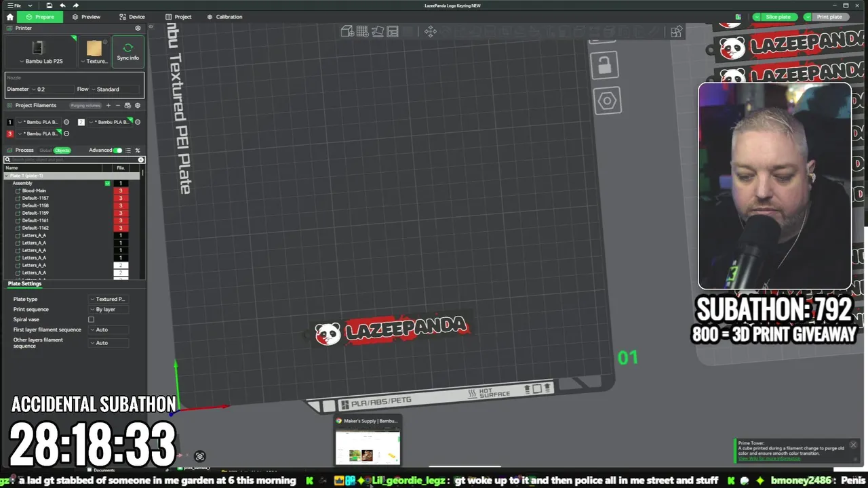Open the Plate type dropdown

click(108, 299)
